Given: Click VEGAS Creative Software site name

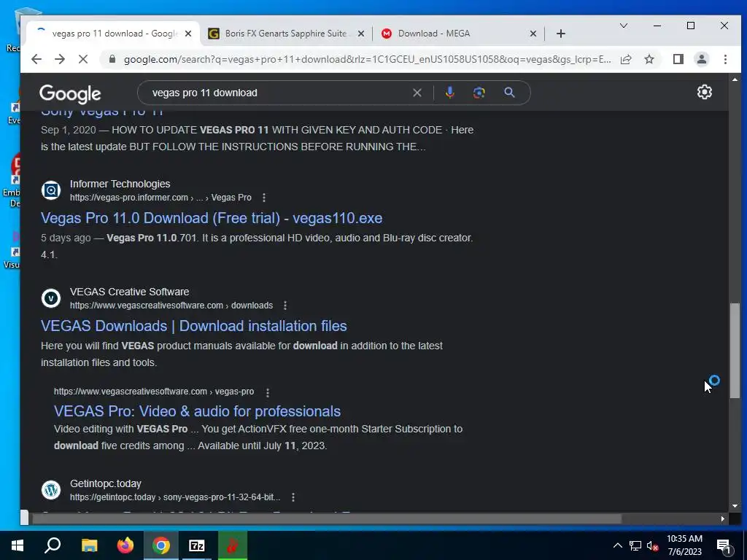Looking at the screenshot, I should pos(130,292).
